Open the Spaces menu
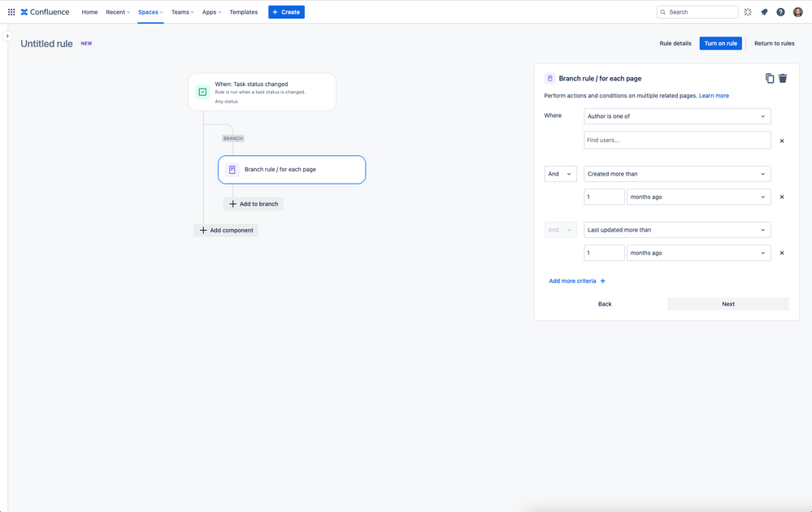Viewport: 812px width, 512px height. pyautogui.click(x=150, y=12)
